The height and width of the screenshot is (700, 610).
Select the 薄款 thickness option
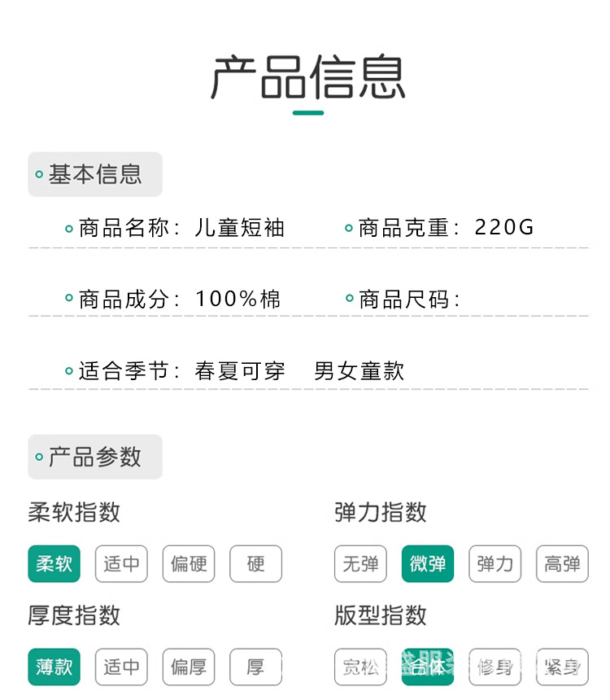pyautogui.click(x=54, y=667)
